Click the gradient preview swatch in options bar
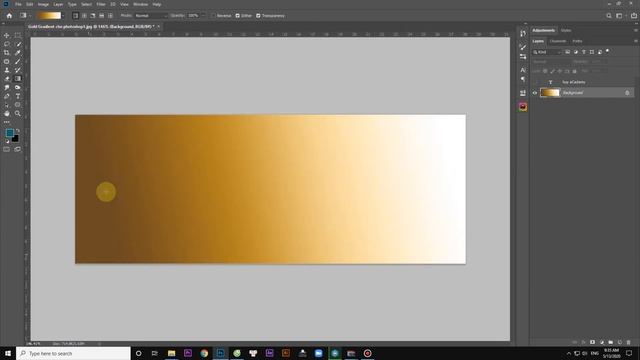This screenshot has width=640, height=360. pyautogui.click(x=49, y=16)
